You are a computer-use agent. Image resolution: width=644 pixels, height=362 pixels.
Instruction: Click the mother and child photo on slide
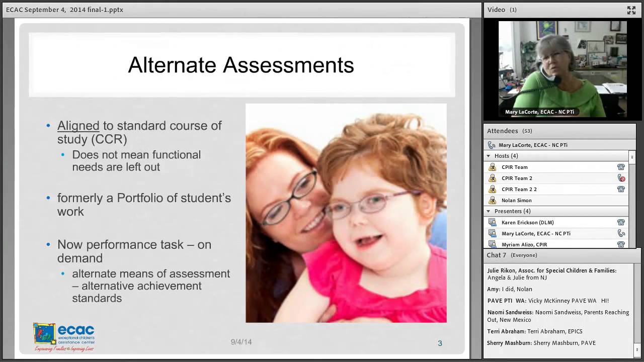click(346, 213)
